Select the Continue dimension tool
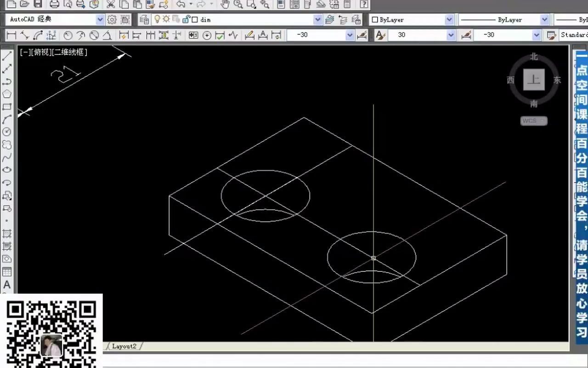Viewport: 588px width, 368px height. tap(150, 35)
